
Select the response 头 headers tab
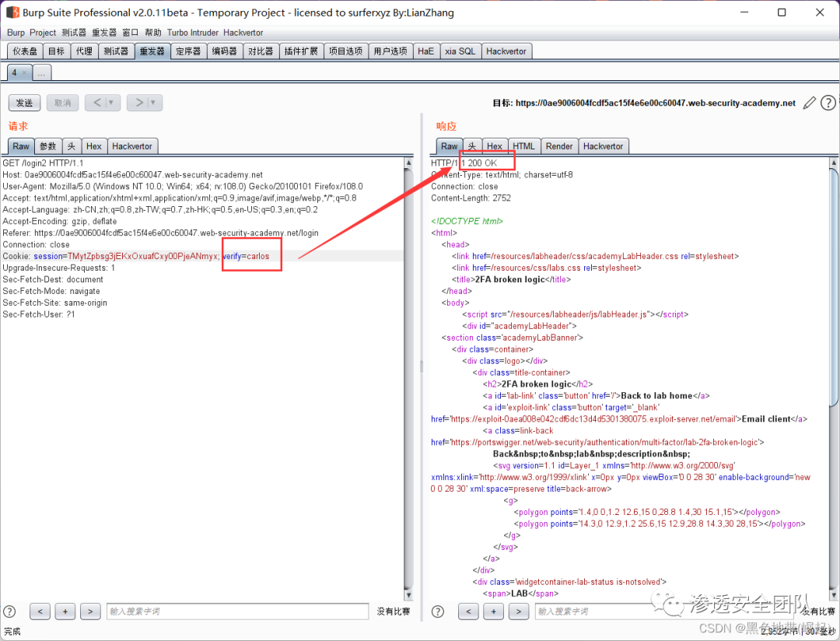tap(472, 146)
